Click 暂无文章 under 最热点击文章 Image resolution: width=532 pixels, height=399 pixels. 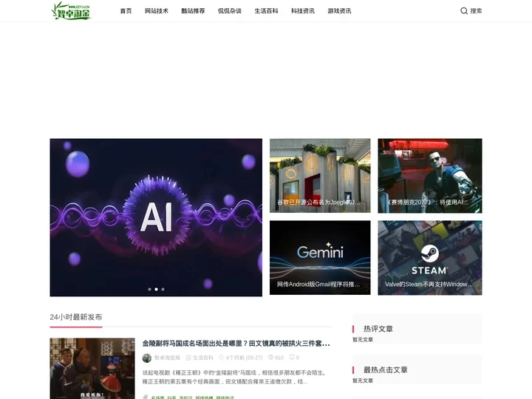tap(363, 381)
